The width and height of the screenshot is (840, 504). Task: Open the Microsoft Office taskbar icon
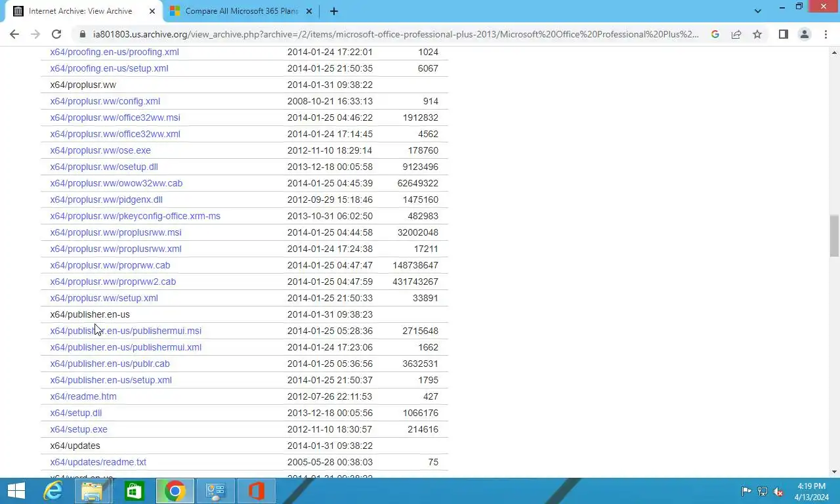pos(256,491)
